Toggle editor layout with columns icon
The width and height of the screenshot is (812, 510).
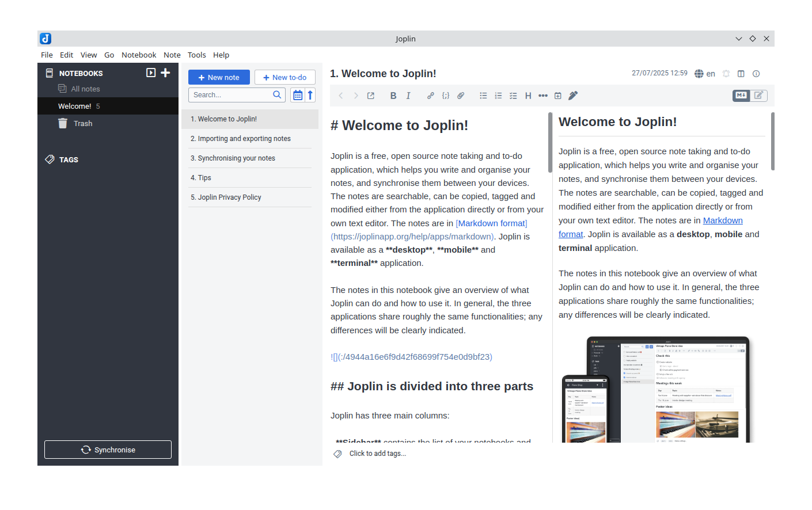click(x=741, y=74)
